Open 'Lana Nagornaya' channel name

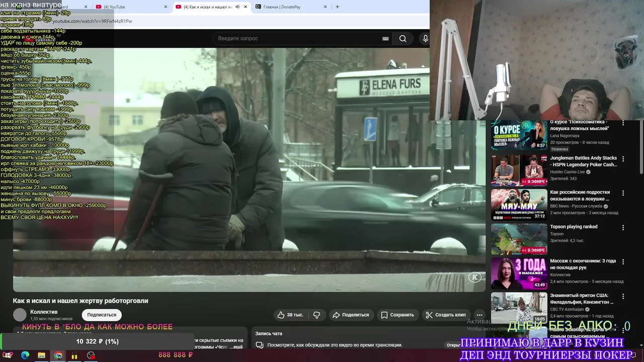click(x=565, y=136)
